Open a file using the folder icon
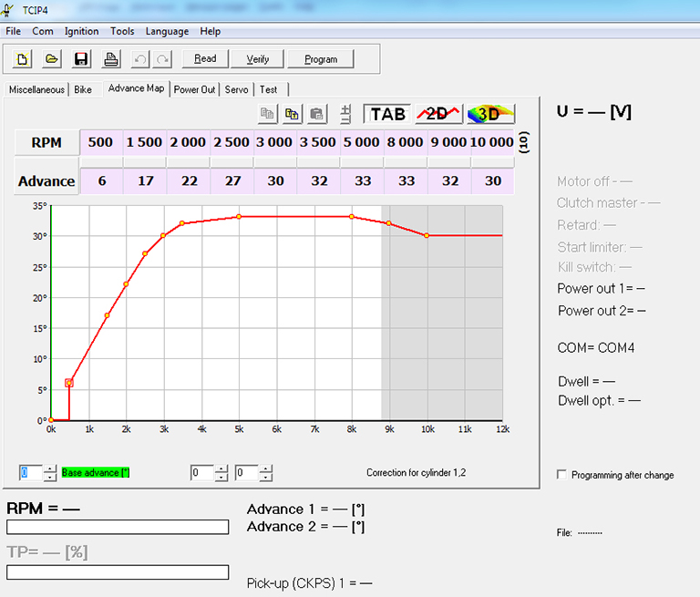The image size is (700, 597). pyautogui.click(x=52, y=59)
